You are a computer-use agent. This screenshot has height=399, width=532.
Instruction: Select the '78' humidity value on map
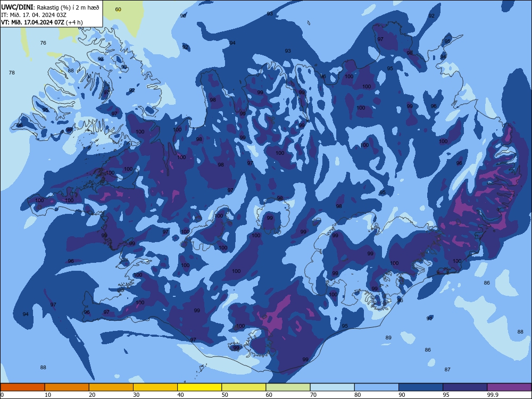[x=12, y=72]
